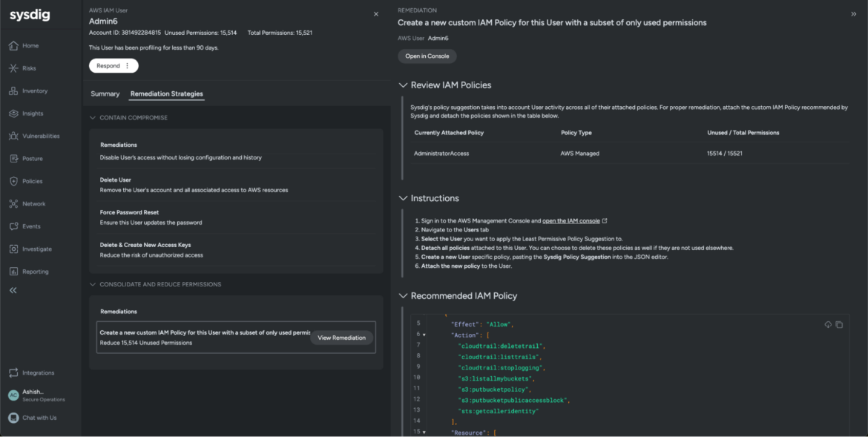Open the Vulnerabilities bug icon

pyautogui.click(x=13, y=136)
